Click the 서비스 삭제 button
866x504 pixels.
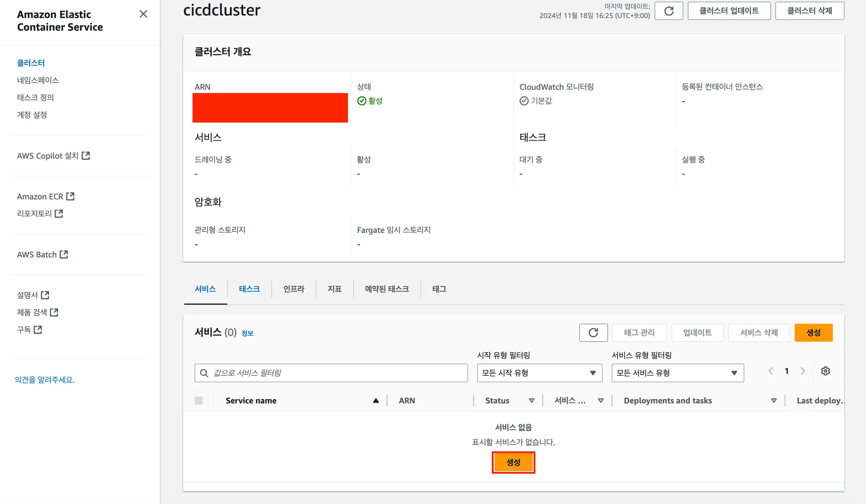point(759,333)
